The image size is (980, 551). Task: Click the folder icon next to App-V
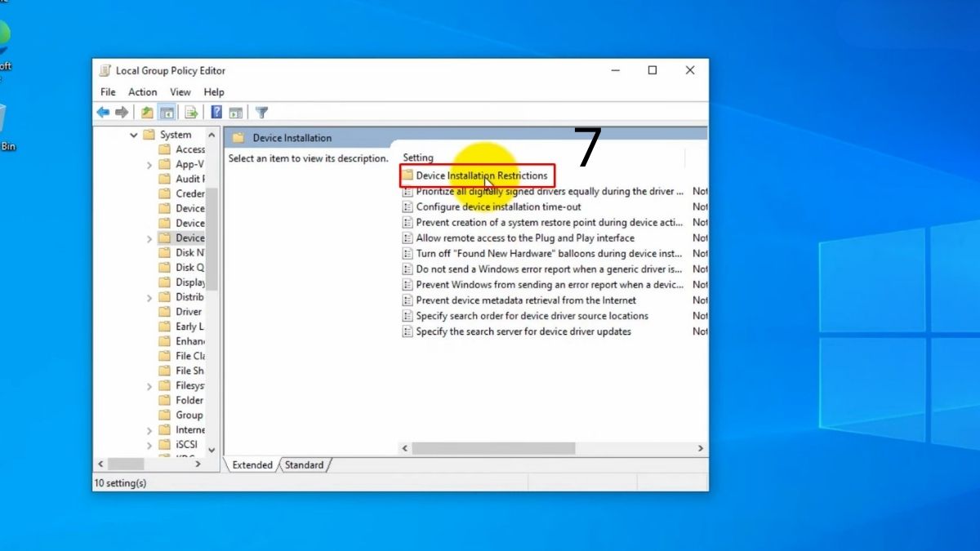164,164
